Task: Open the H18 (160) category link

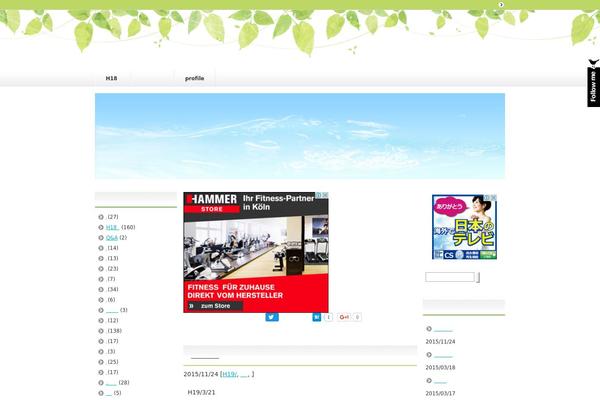Action: (x=112, y=227)
